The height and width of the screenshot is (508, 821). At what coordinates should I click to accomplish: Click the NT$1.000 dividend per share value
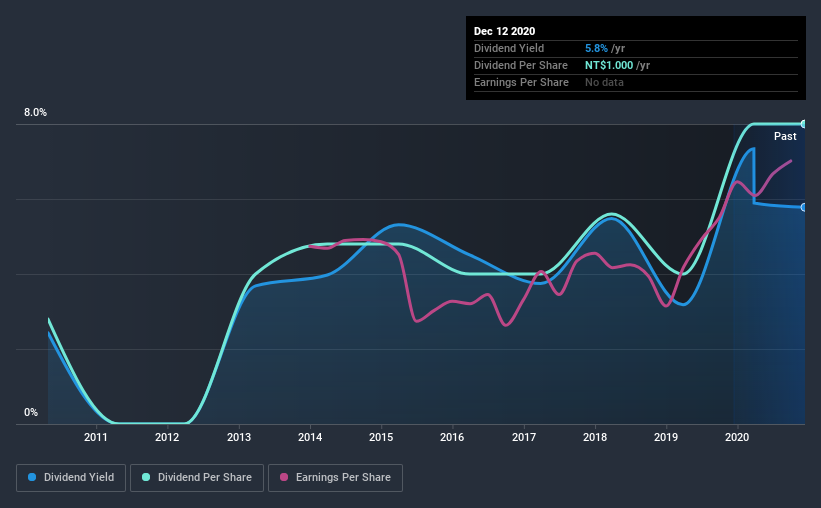coord(609,65)
